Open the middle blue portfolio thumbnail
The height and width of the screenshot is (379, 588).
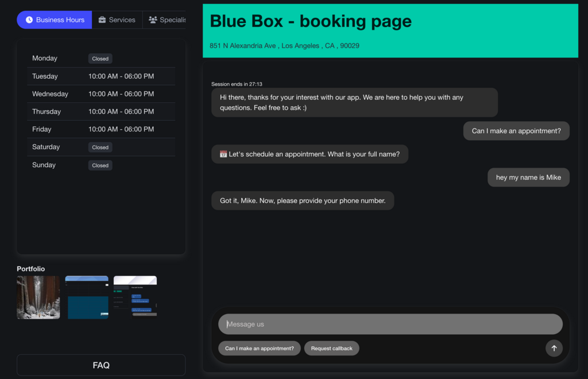click(87, 297)
